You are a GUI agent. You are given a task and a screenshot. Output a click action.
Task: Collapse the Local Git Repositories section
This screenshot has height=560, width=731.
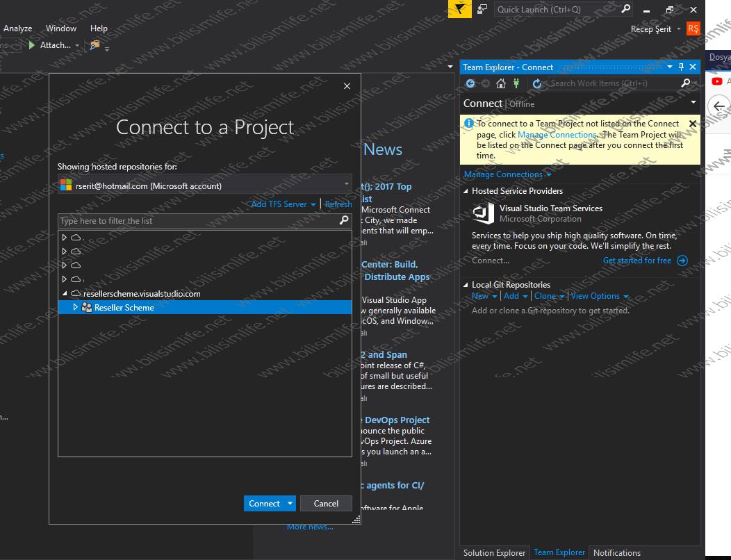(x=466, y=285)
